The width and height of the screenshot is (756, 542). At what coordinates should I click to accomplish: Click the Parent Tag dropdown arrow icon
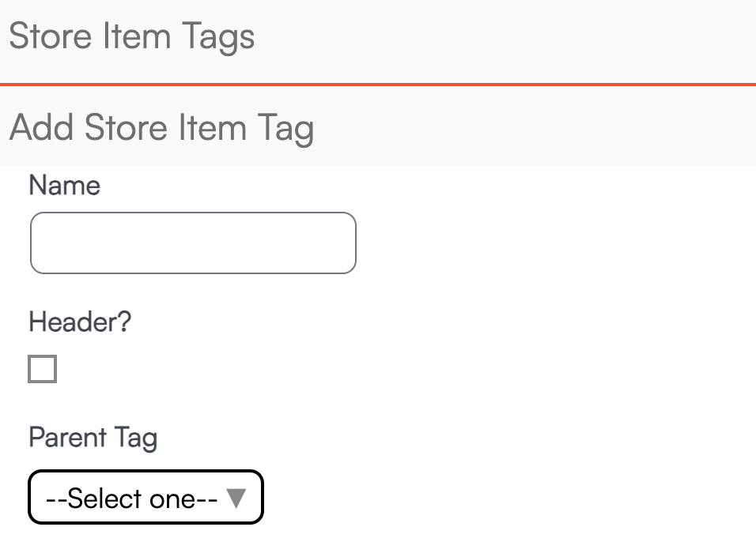[x=236, y=498]
